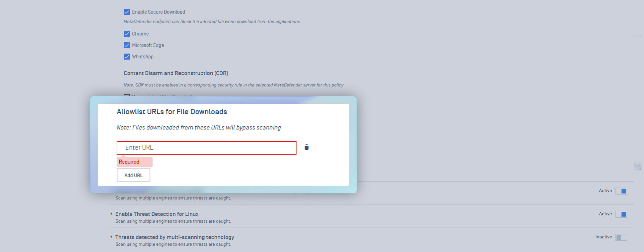Untick the Chrome checkbox

click(x=127, y=34)
